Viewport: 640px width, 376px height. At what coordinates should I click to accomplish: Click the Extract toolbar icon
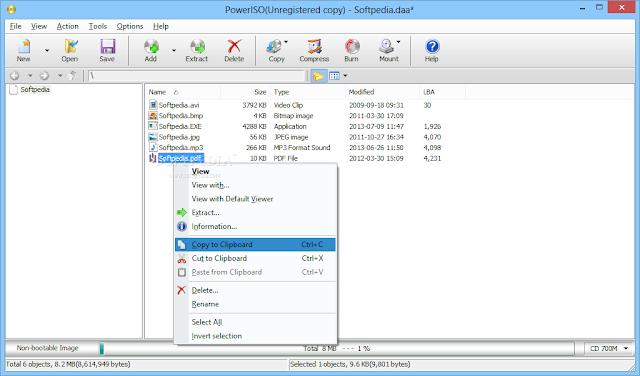click(197, 50)
